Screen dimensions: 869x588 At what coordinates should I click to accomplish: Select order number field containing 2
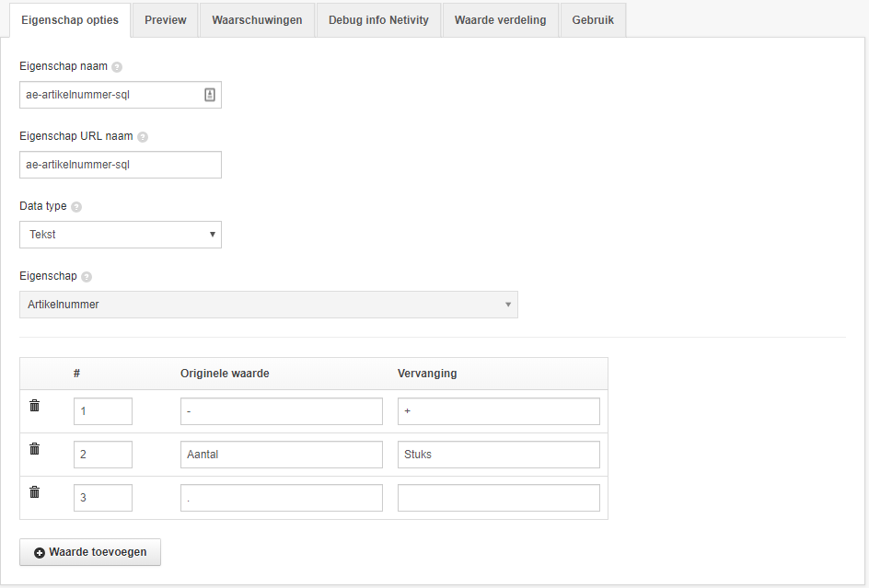[x=103, y=455]
